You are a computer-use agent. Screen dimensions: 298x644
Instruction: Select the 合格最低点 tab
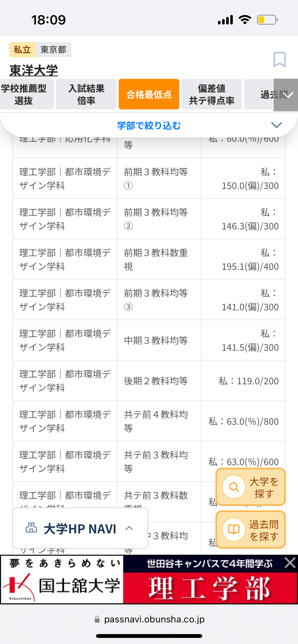[149, 95]
